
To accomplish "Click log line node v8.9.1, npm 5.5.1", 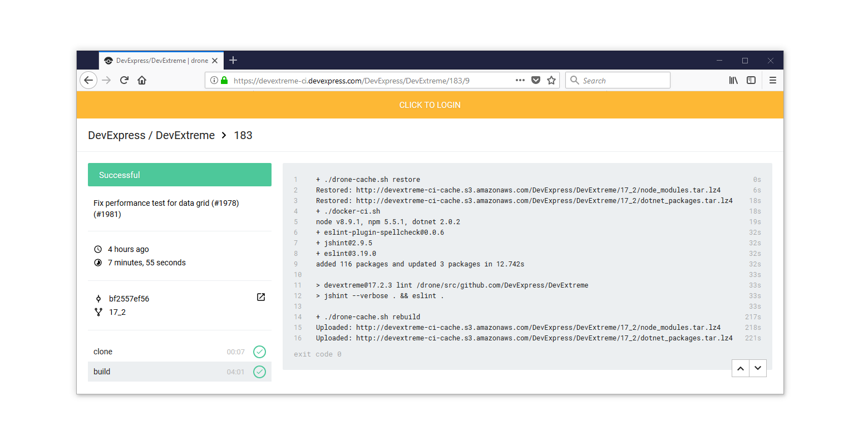I will [388, 222].
